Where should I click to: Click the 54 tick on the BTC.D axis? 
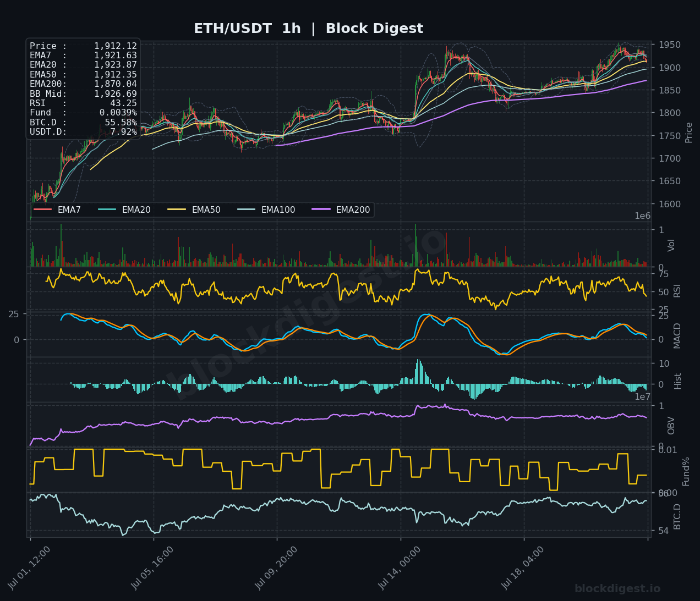(x=663, y=530)
